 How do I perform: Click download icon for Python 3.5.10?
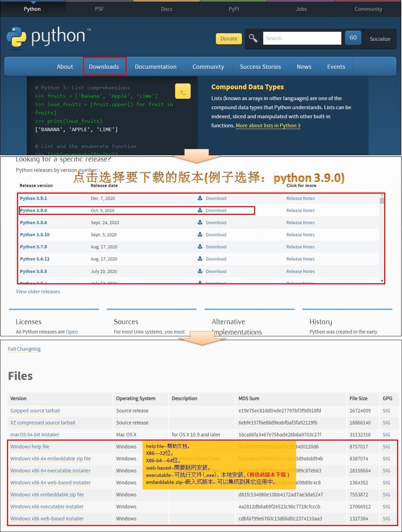point(200,235)
